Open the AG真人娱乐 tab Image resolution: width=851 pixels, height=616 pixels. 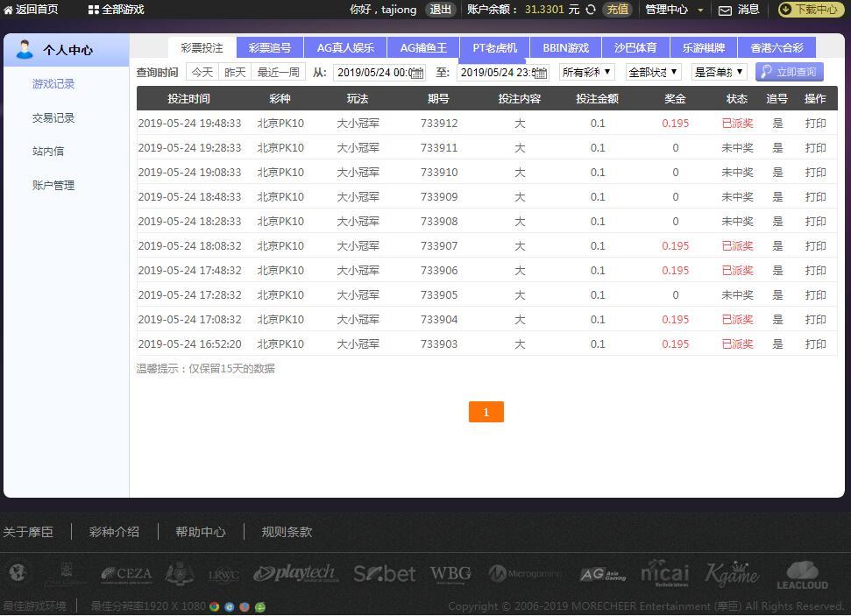345,48
